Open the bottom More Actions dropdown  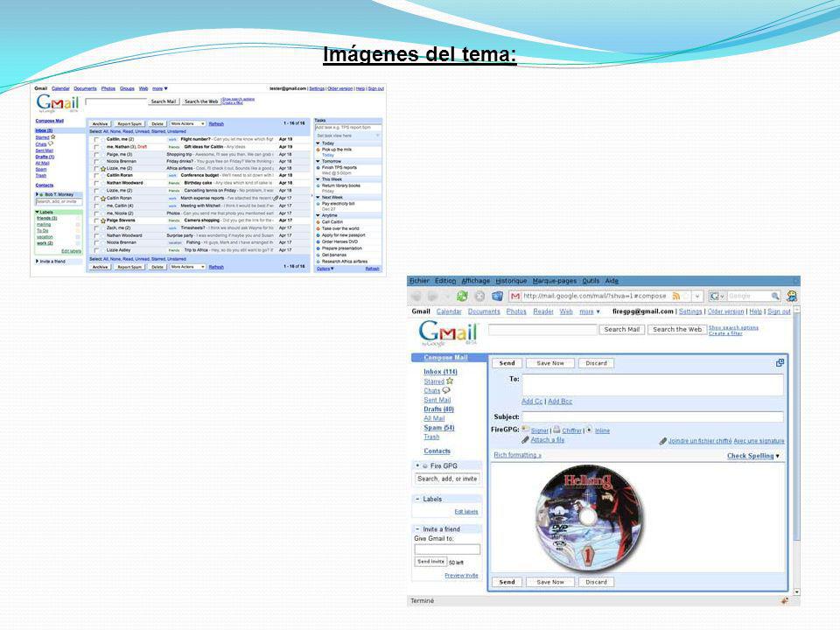(187, 267)
